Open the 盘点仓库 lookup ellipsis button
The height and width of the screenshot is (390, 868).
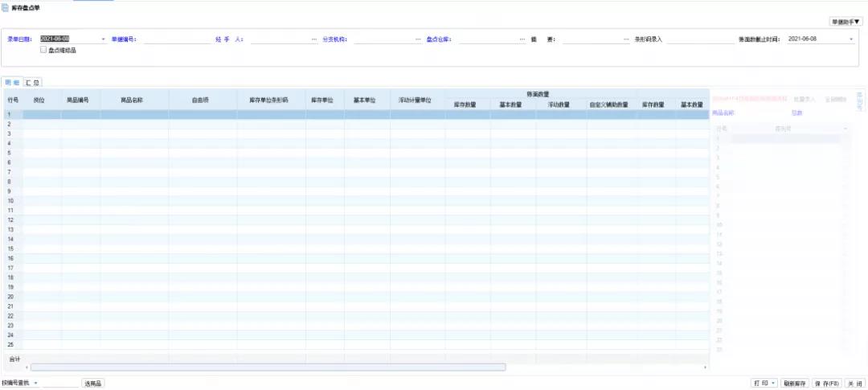pyautogui.click(x=522, y=39)
